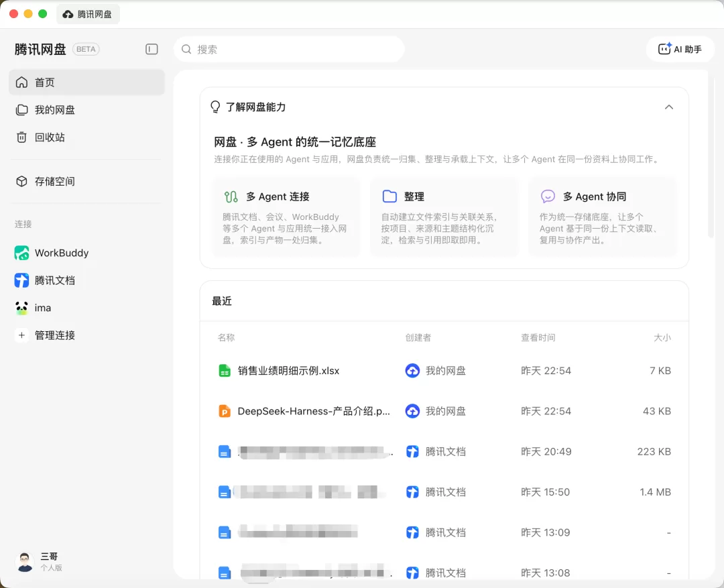Click the 整理 folder card icon
Viewport: 724px width, 588px height.
(x=389, y=196)
